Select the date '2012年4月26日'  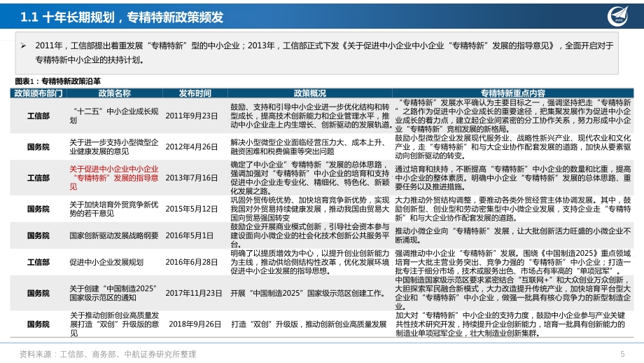pos(191,146)
